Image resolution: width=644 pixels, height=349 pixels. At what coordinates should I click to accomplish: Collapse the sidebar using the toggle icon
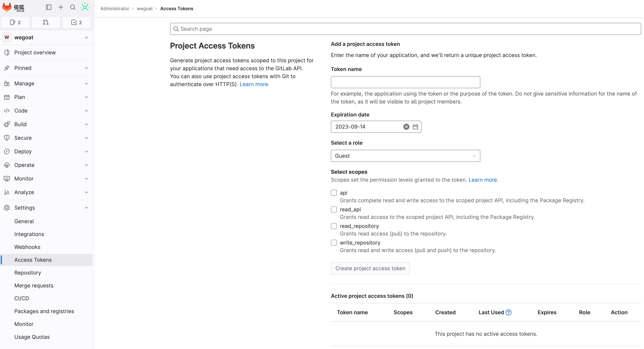tap(49, 7)
